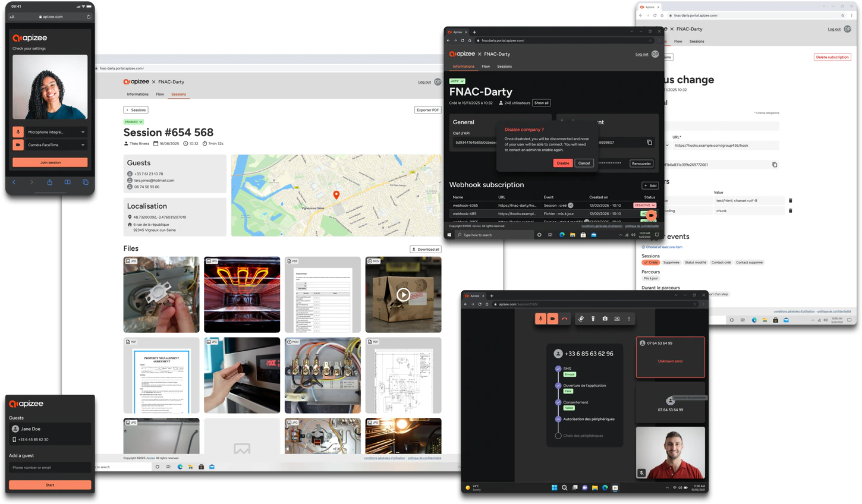Go back via Sessions breadcrumb button
This screenshot has width=862, height=504.
pos(136,110)
